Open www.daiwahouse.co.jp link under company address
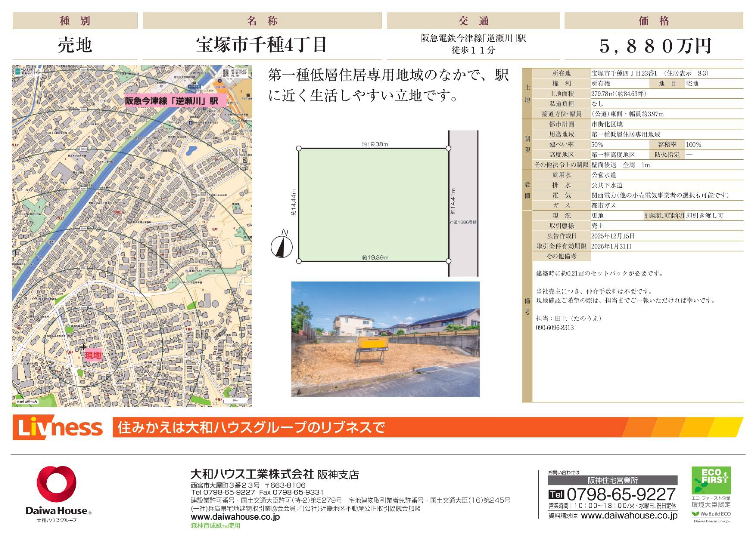Viewport: 756px width, 534px height. click(235, 517)
